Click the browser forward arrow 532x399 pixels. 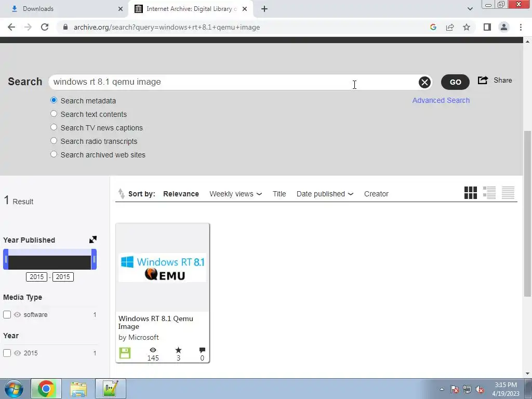pos(28,27)
